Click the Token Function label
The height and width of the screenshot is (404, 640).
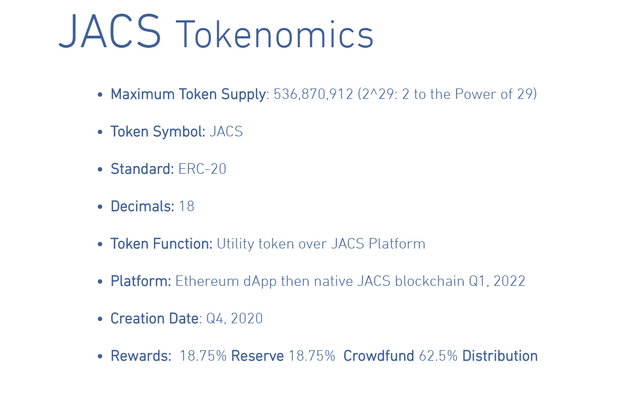point(162,244)
